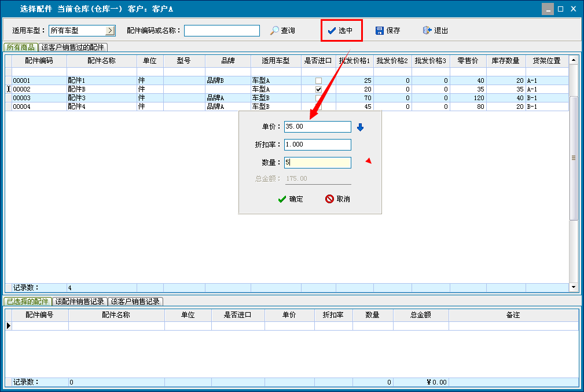Toggle the import checkbox for part 00003
Viewport: 584px width, 392px height.
[x=318, y=98]
